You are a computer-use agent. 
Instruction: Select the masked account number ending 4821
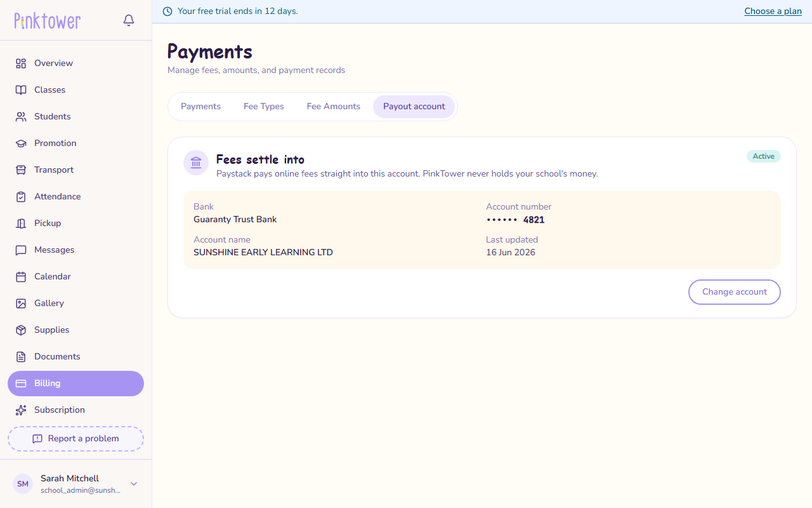click(515, 220)
